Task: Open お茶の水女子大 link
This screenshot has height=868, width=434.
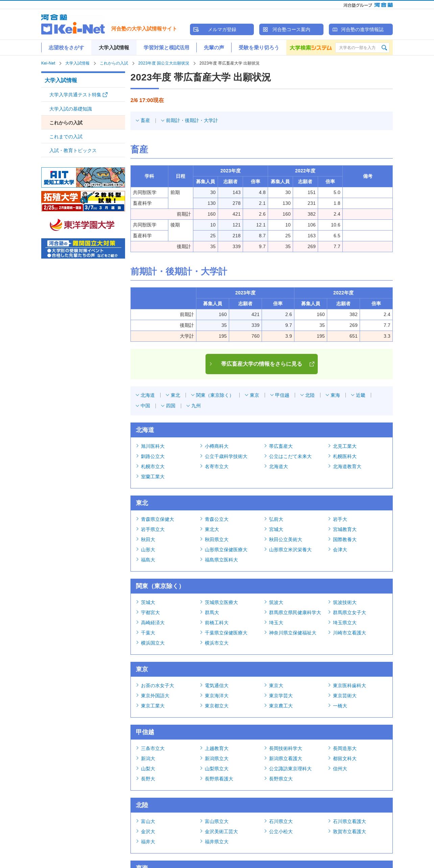Action: [x=158, y=685]
